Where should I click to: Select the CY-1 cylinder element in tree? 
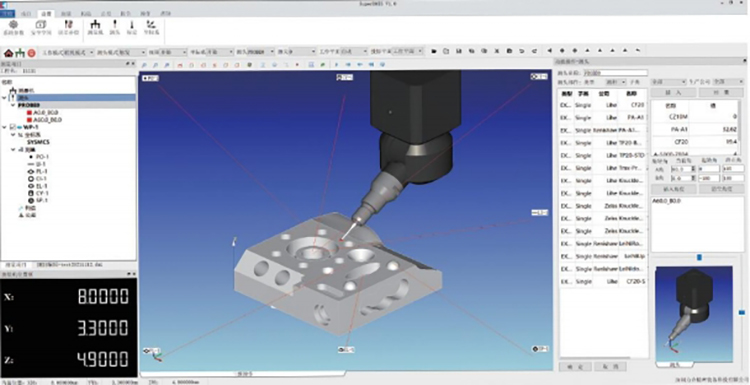point(38,193)
